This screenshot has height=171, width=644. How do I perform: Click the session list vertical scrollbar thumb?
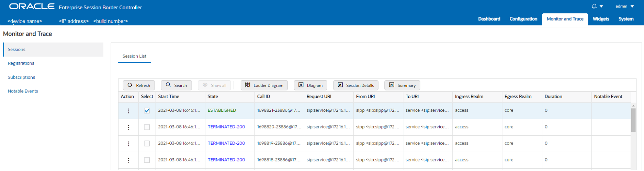pyautogui.click(x=633, y=121)
